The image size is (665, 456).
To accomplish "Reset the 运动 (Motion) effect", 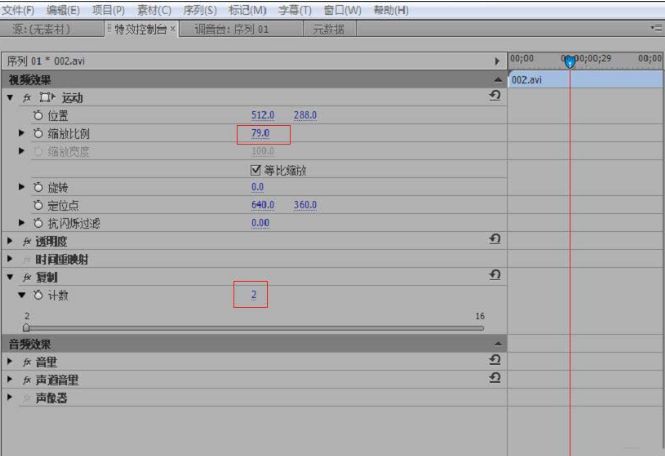I will [x=494, y=97].
